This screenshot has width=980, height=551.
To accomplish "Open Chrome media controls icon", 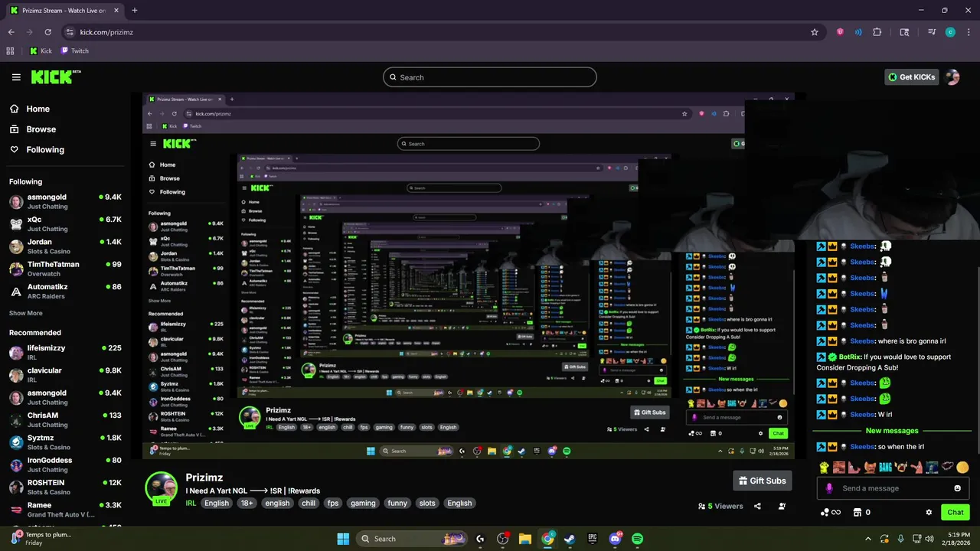I will click(x=932, y=32).
